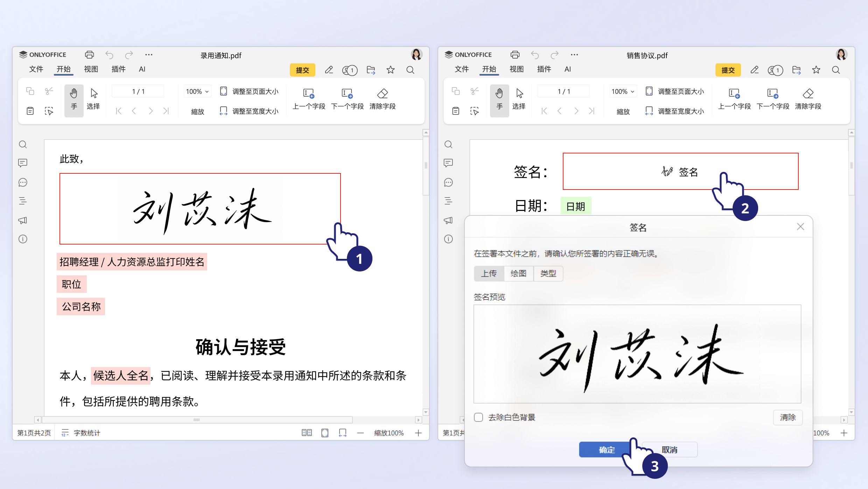
Task: Click paste icon in 录用通知.pdf toolbar
Action: coord(30,111)
